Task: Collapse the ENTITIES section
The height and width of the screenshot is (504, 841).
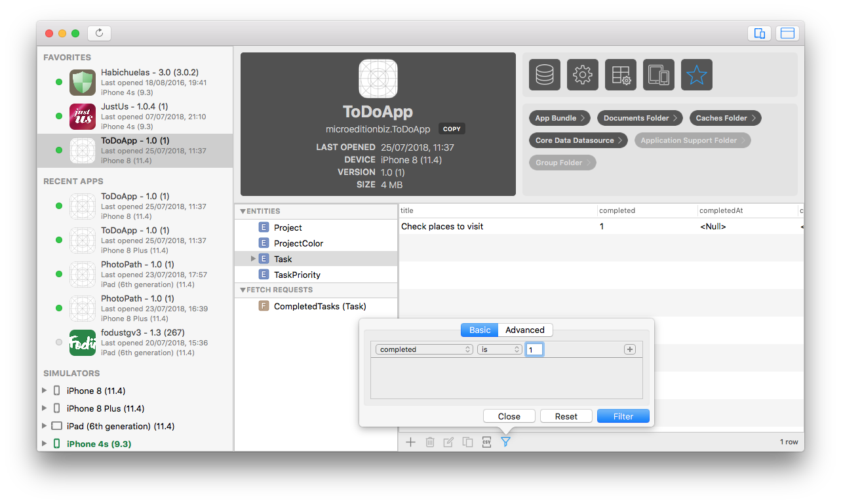Action: pos(243,211)
